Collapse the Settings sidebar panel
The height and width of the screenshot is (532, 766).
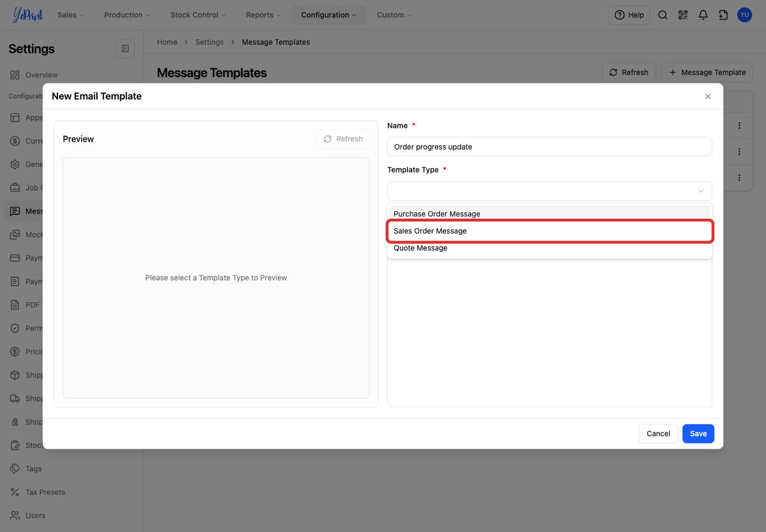(x=125, y=48)
